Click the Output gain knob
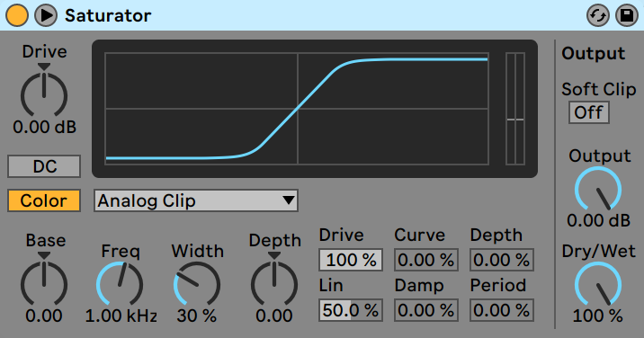Image resolution: width=644 pixels, height=338 pixels. point(598,190)
